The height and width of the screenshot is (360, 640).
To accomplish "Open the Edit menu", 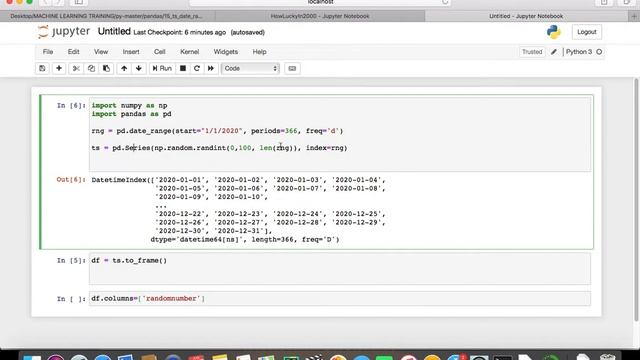I will pyautogui.click(x=73, y=52).
